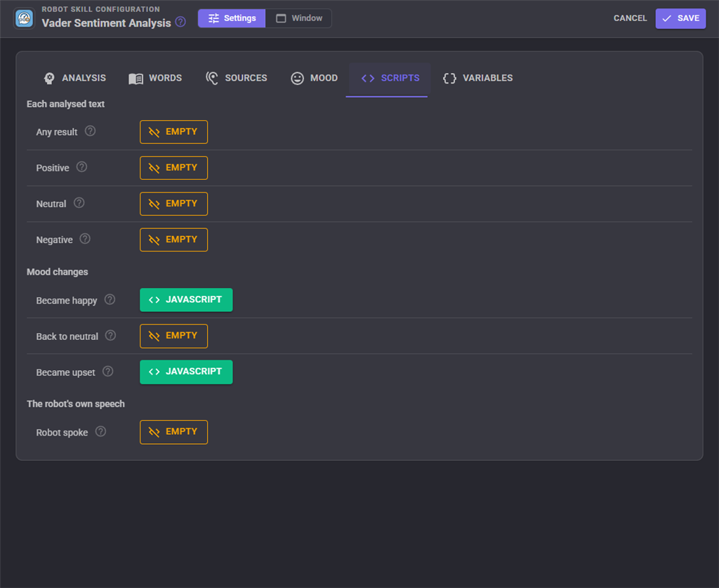Open help next to Vader Sentiment Analysis title
Viewport: 719px width, 588px height.
[180, 22]
